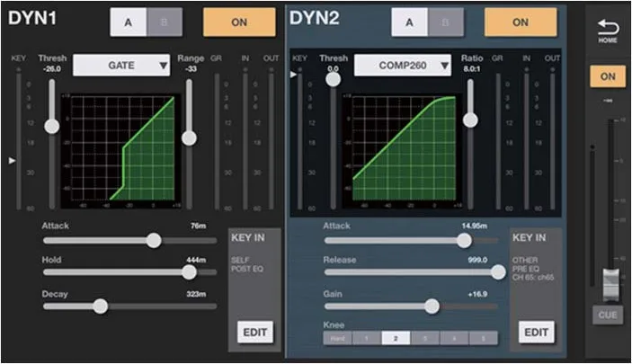This screenshot has height=364, width=632.
Task: Click the DYN1 Thresh slider knob
Action: click(x=52, y=126)
